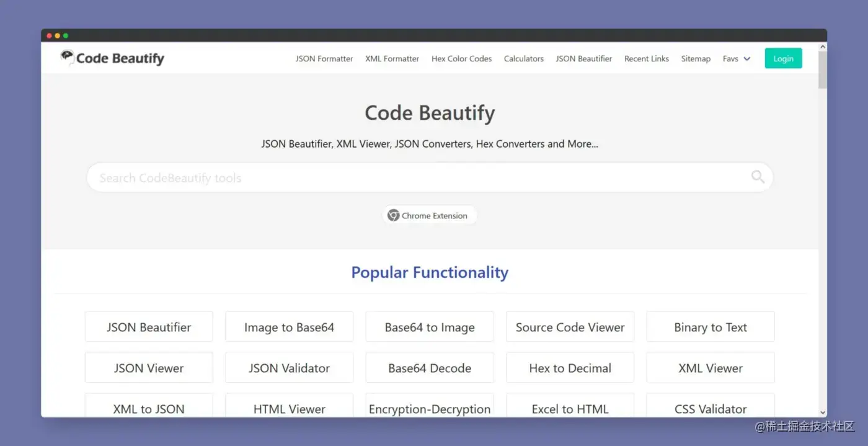Open the Chrome Extension button
Viewport: 868px width, 446px height.
point(430,215)
